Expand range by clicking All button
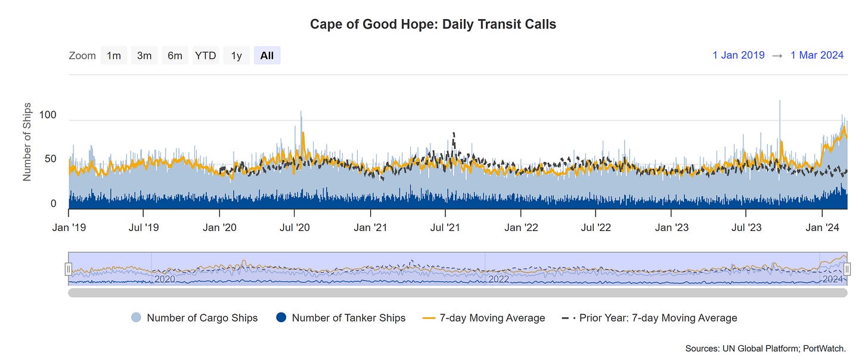The image size is (868, 359). (267, 55)
